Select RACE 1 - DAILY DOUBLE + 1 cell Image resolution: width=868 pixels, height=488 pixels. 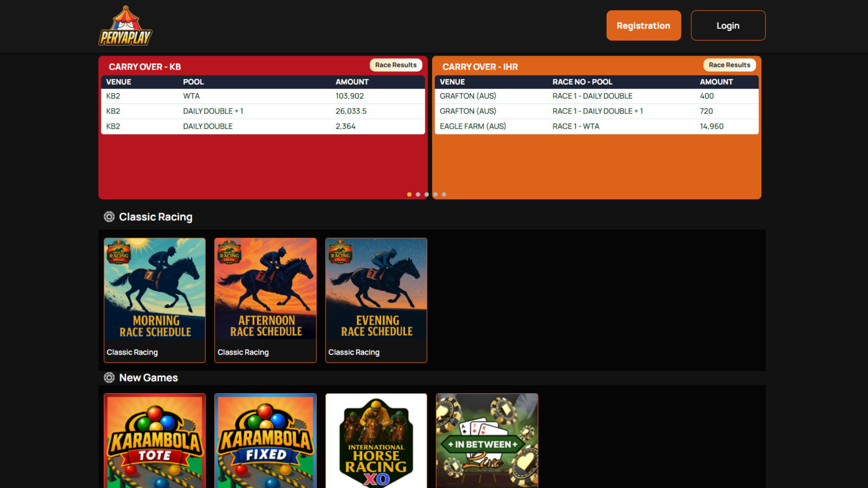[597, 111]
